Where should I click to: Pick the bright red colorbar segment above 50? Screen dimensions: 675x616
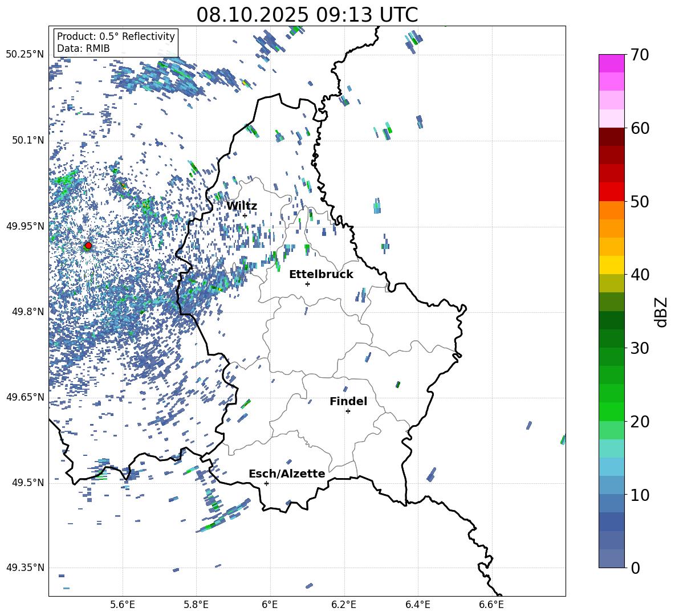612,191
